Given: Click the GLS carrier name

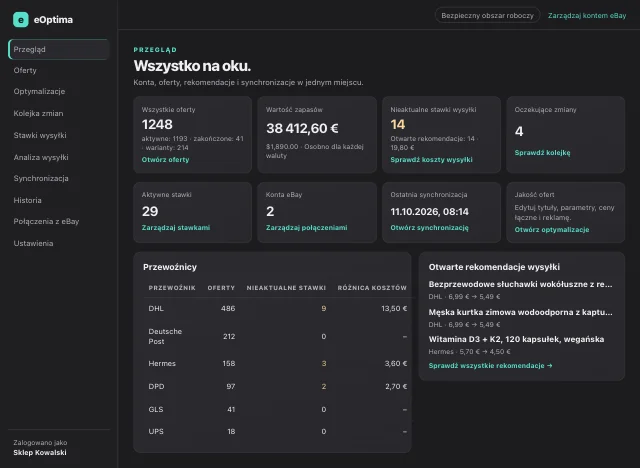Looking at the screenshot, I should pyautogui.click(x=156, y=409).
